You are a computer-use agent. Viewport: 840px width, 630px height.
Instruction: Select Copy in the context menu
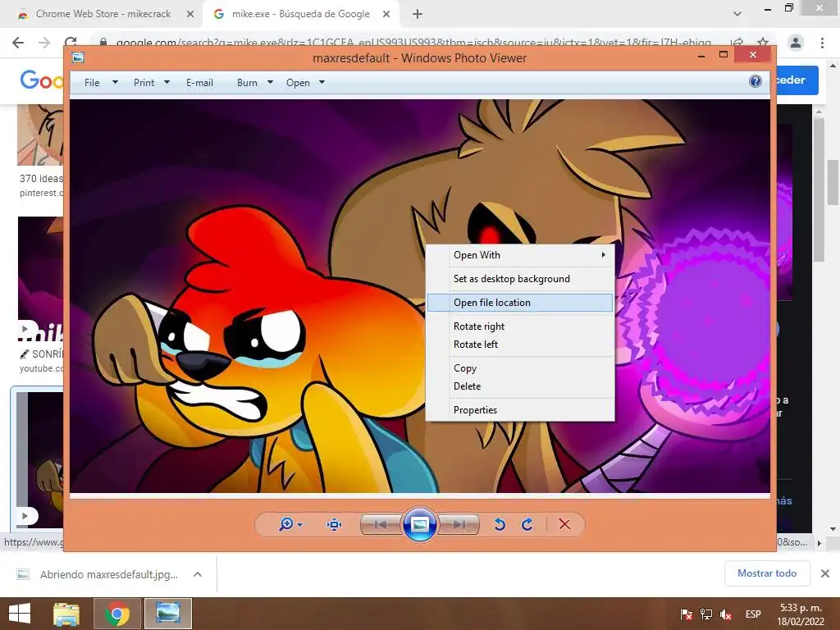520,368
